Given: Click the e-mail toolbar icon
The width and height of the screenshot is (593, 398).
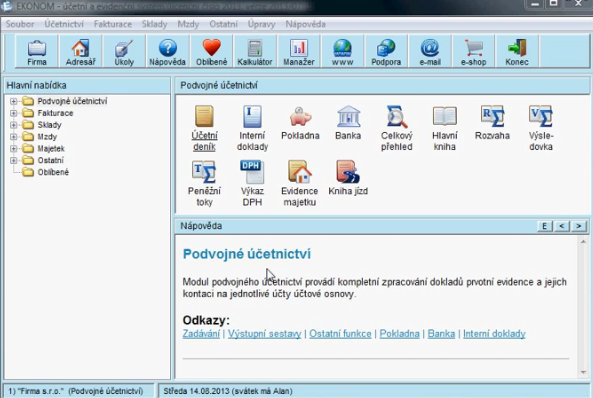Looking at the screenshot, I should 430,52.
